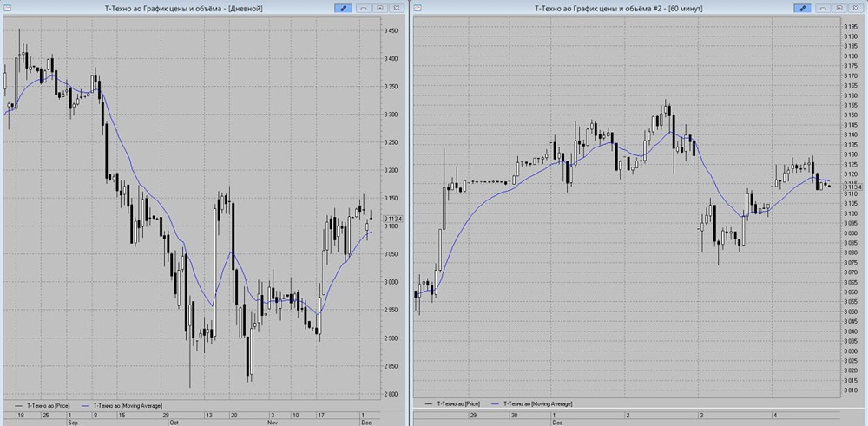Viewport: 868px width, 426px height.
Task: Click the Sep month label on the daily time axis
Action: [72, 422]
